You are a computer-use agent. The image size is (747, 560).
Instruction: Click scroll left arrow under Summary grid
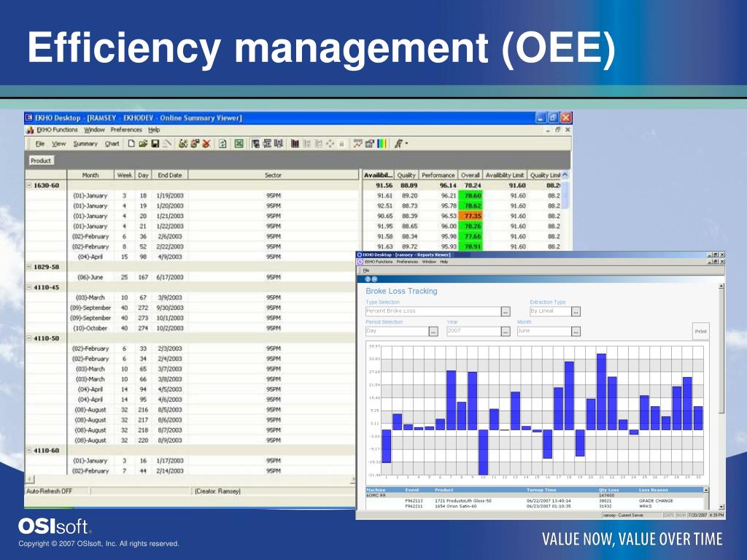[30, 480]
